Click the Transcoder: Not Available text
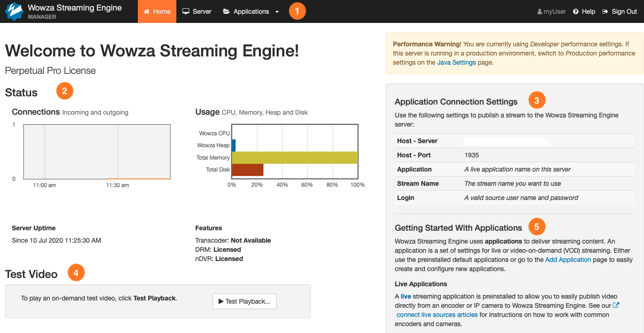 233,240
